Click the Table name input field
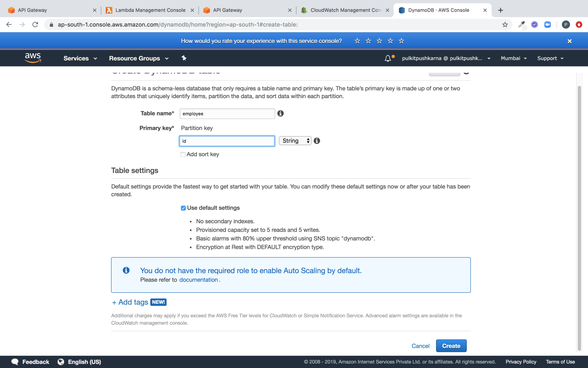Screen dimensions: 588x368 227,114
